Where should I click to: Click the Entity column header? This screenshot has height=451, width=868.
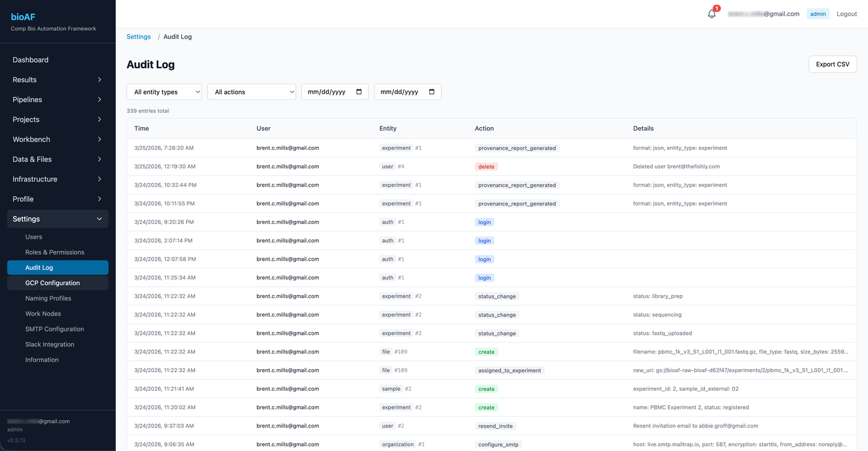pos(388,128)
